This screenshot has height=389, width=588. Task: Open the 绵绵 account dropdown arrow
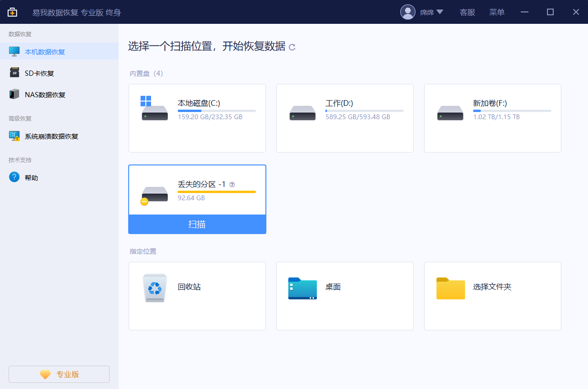click(439, 12)
